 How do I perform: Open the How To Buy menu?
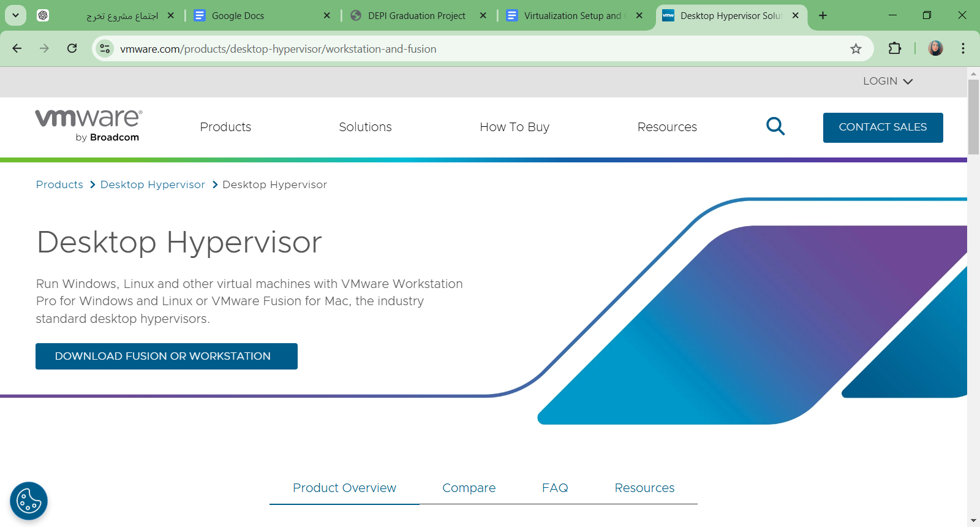click(x=514, y=127)
